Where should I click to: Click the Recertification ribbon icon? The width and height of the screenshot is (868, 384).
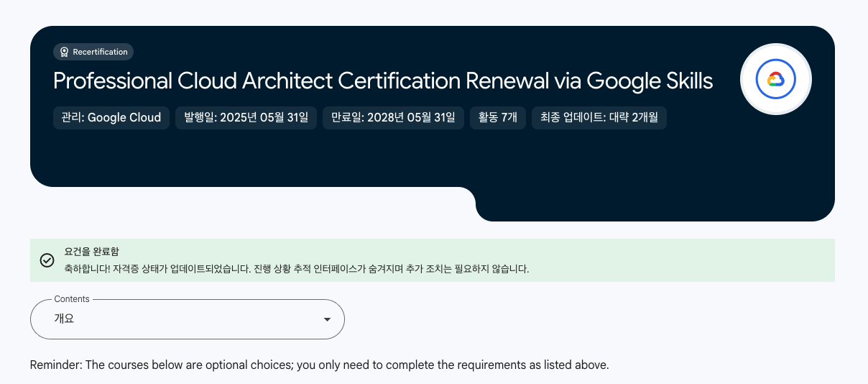64,52
